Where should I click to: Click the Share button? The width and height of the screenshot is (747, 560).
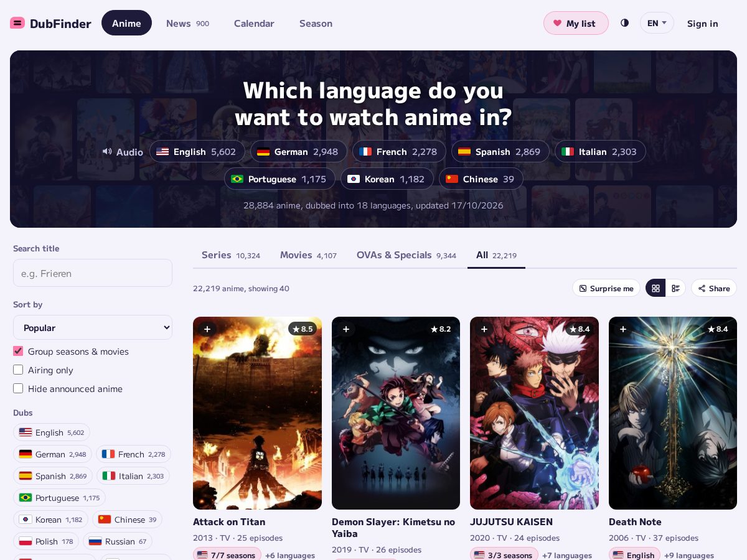pyautogui.click(x=714, y=288)
